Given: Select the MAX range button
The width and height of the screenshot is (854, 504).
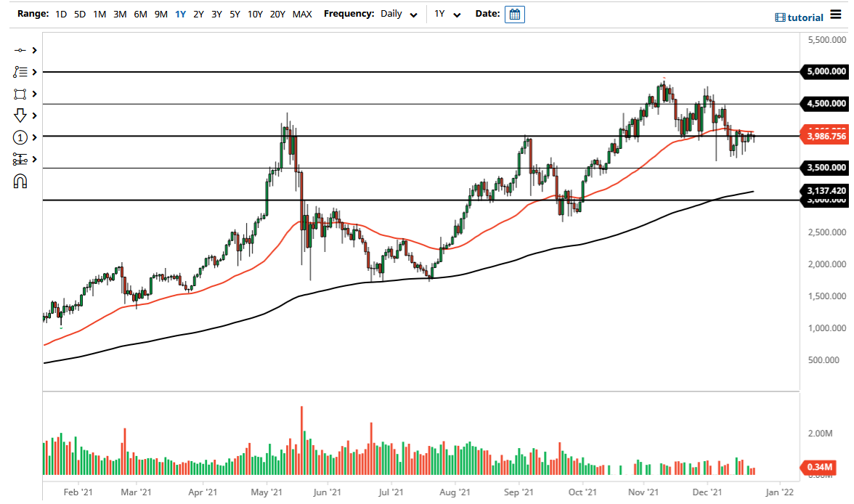Looking at the screenshot, I should 302,14.
